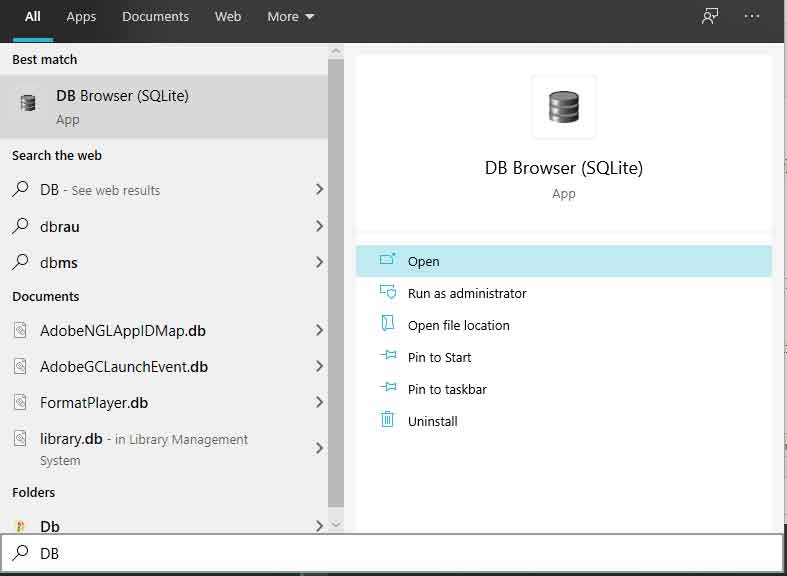Open the DB Browser (SQLite) best match result
Image resolution: width=787 pixels, height=576 pixels.
[x=164, y=107]
